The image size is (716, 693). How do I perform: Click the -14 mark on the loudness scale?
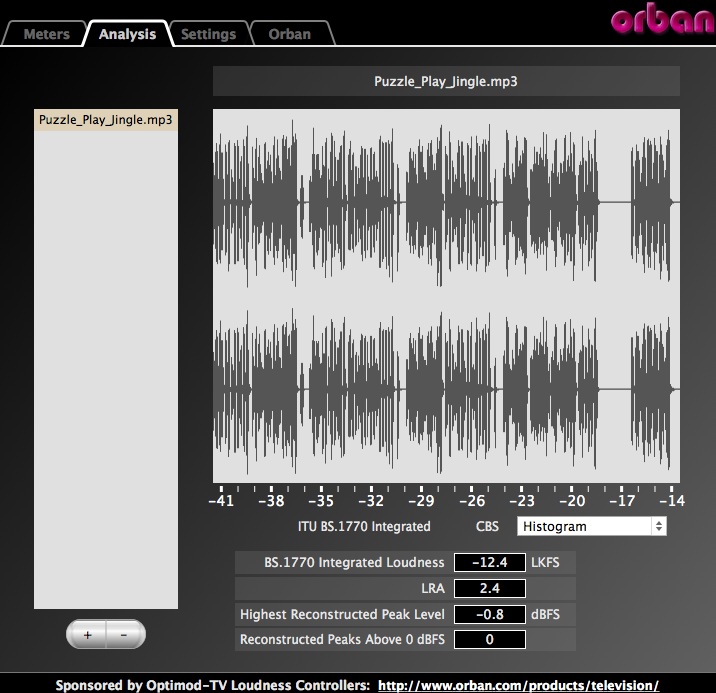point(670,500)
